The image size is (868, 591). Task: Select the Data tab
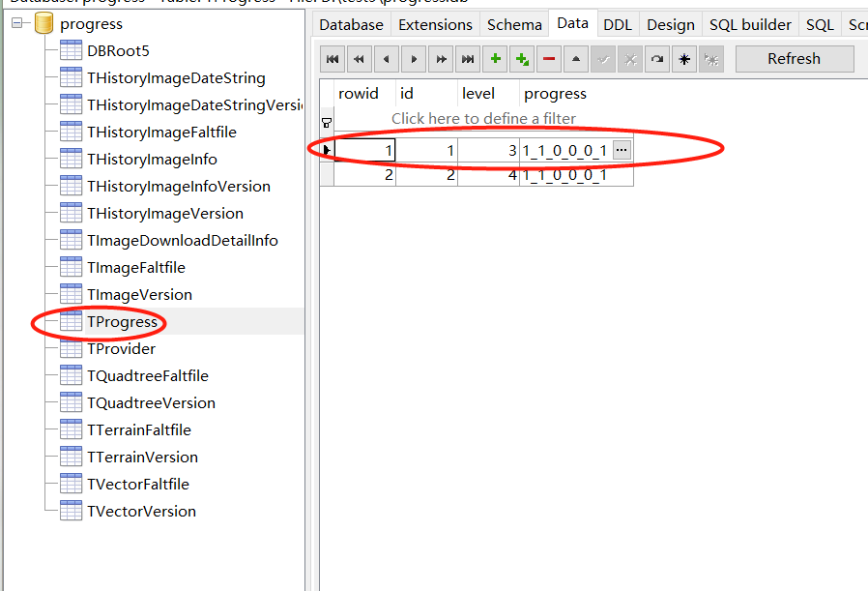click(x=572, y=23)
